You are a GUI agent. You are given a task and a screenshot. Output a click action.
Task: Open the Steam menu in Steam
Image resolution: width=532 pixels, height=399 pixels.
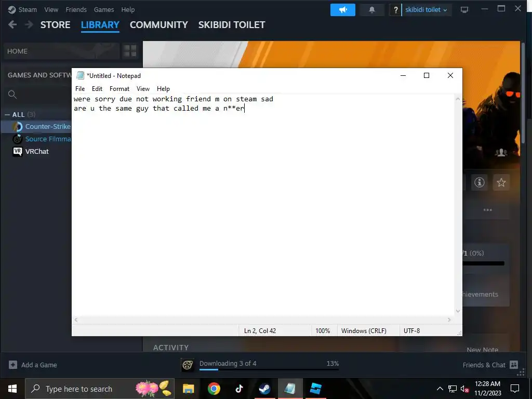click(x=28, y=10)
